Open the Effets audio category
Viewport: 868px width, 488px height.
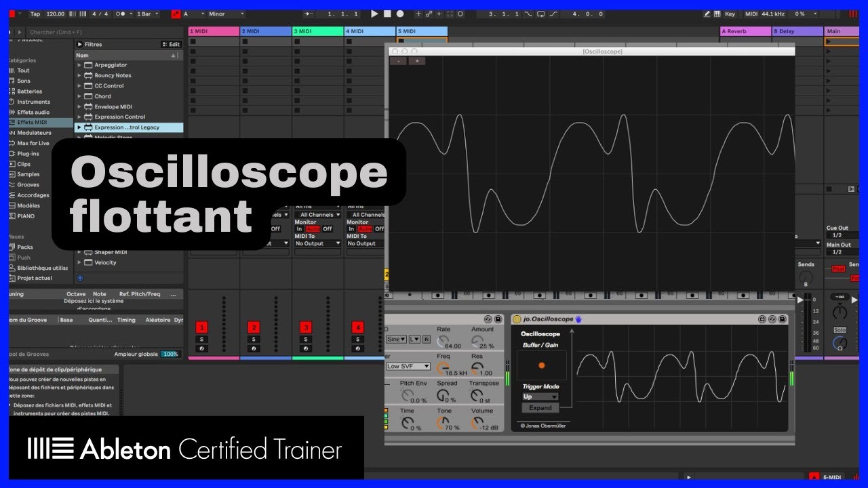(33, 113)
